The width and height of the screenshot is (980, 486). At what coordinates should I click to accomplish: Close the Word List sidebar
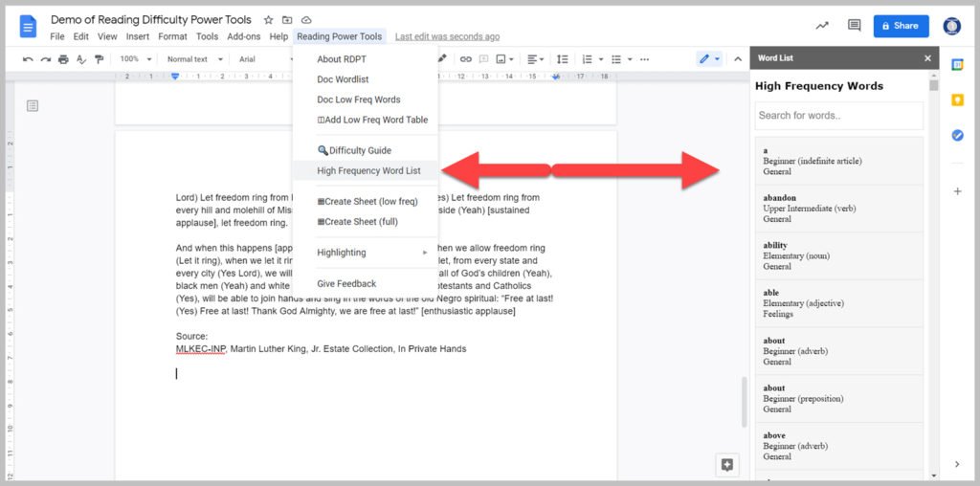(x=927, y=58)
